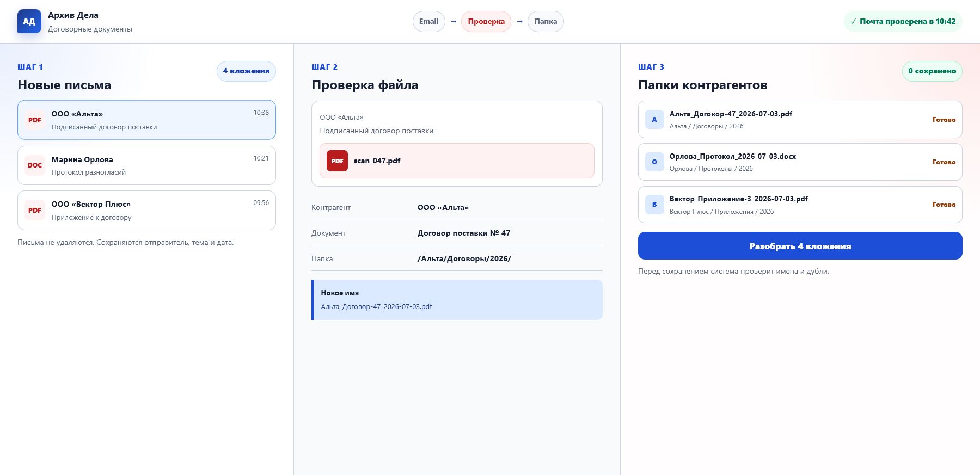Open the ООО «Альта» email card

click(146, 120)
